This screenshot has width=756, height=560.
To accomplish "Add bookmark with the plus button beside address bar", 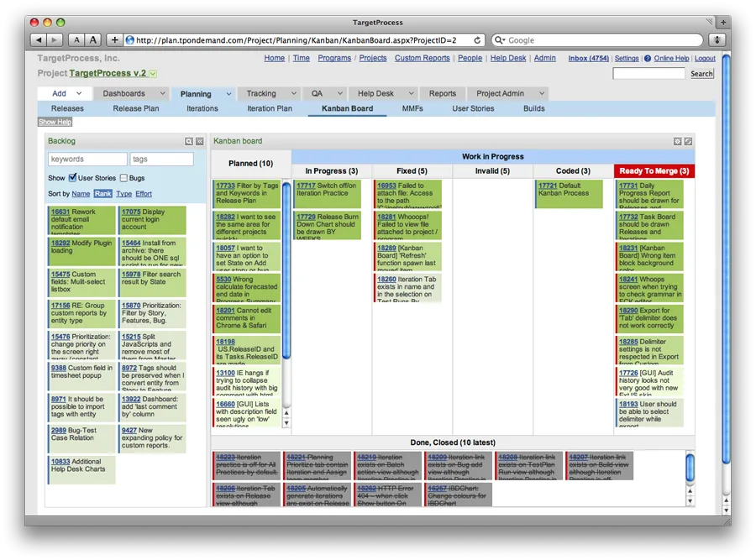I will coord(115,40).
